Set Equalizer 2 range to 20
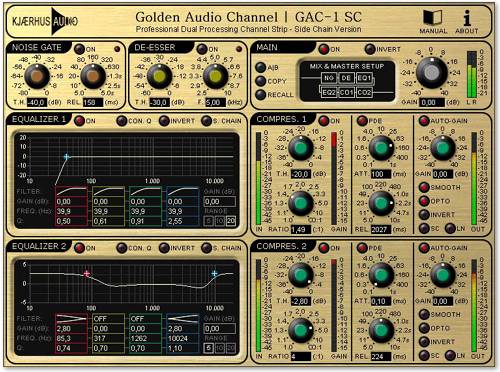This screenshot has width=500, height=372. tap(231, 348)
